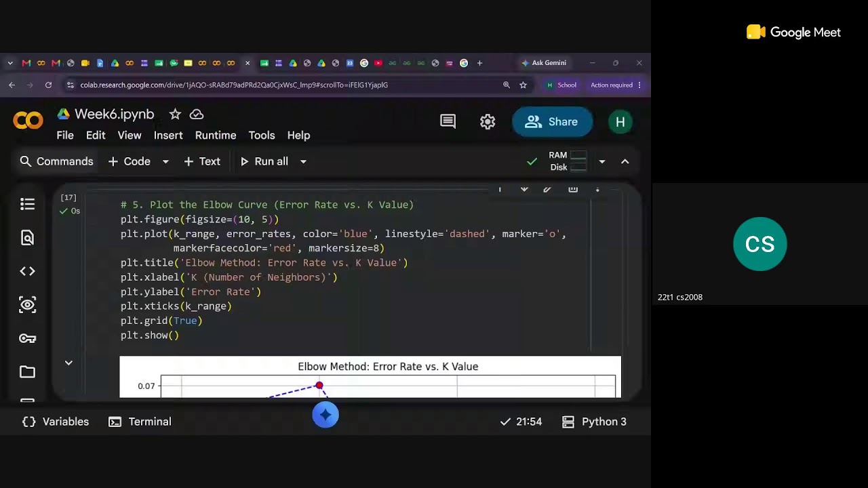Go back in browser history
This screenshot has height=488, width=868.
click(12, 85)
